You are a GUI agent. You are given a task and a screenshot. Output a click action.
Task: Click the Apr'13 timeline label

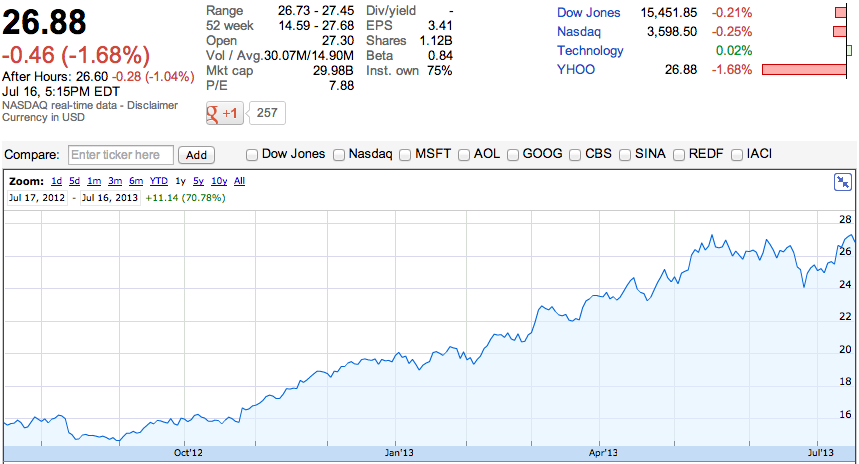(603, 452)
